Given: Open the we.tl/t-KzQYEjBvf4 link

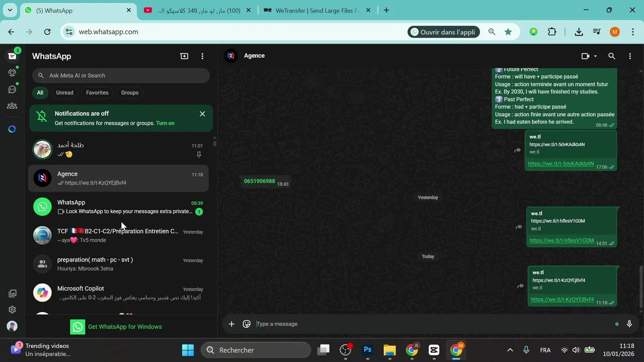Looking at the screenshot, I should (x=562, y=299).
